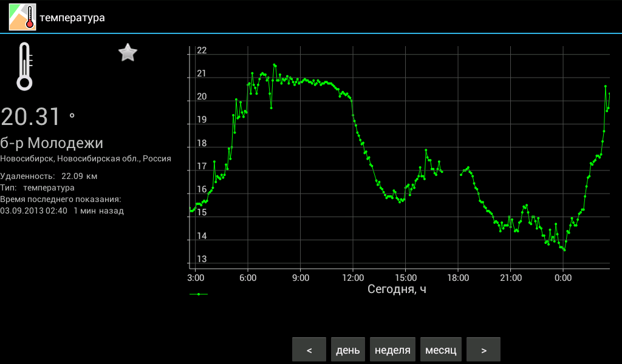Tap the 13 label on the temperature axis
Viewport: 622px width, 364px height.
point(202,259)
